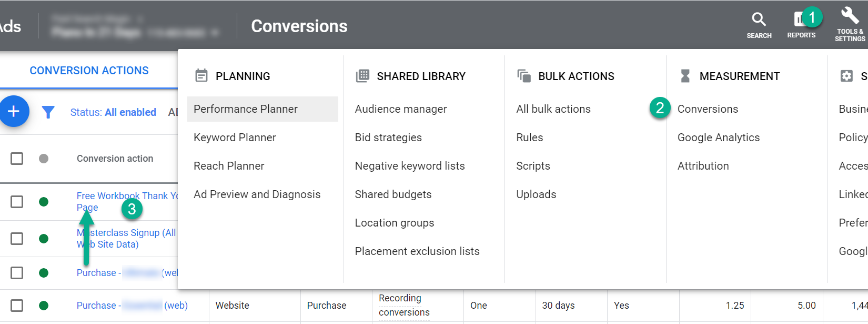Check the Free Workbook Thank You Page row checkbox
This screenshot has width=868, height=324.
click(17, 201)
